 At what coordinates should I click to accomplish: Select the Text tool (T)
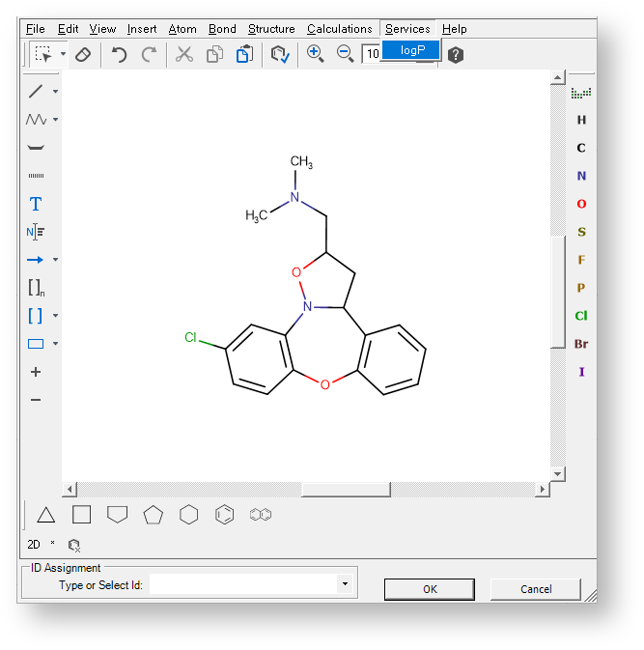point(36,204)
